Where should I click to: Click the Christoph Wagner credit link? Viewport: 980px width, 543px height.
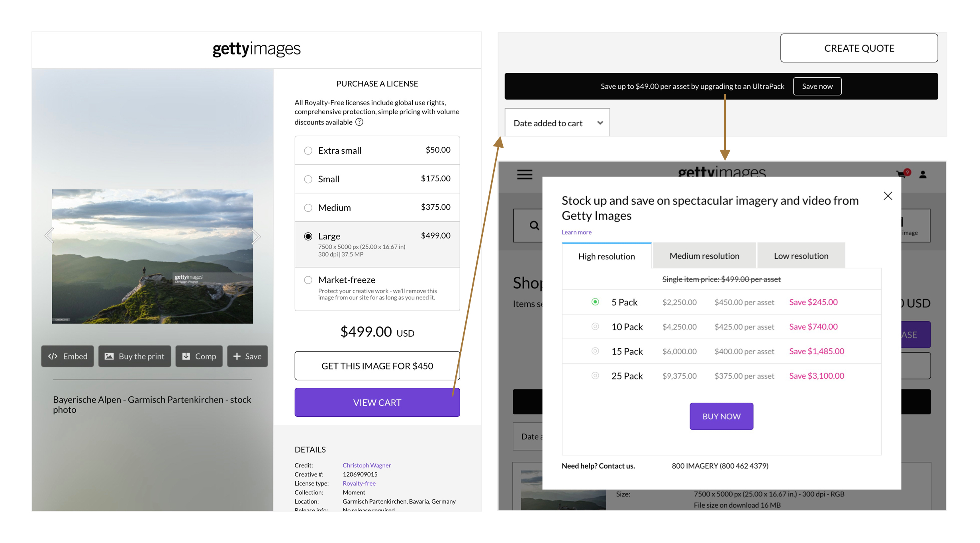pyautogui.click(x=367, y=465)
